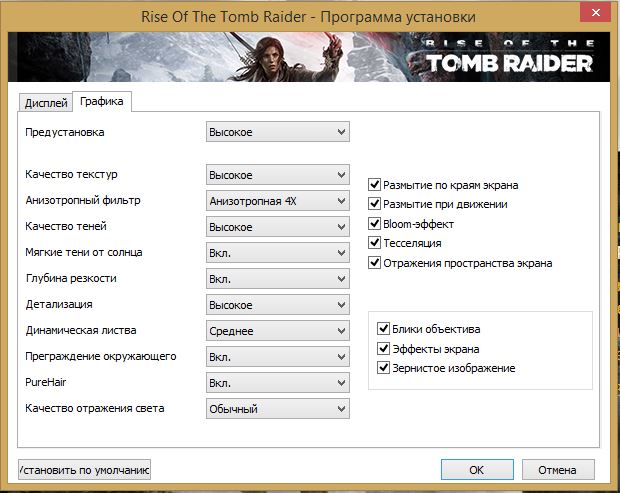This screenshot has width=620, height=493.
Task: Click the Качество текстур label
Action: (71, 174)
